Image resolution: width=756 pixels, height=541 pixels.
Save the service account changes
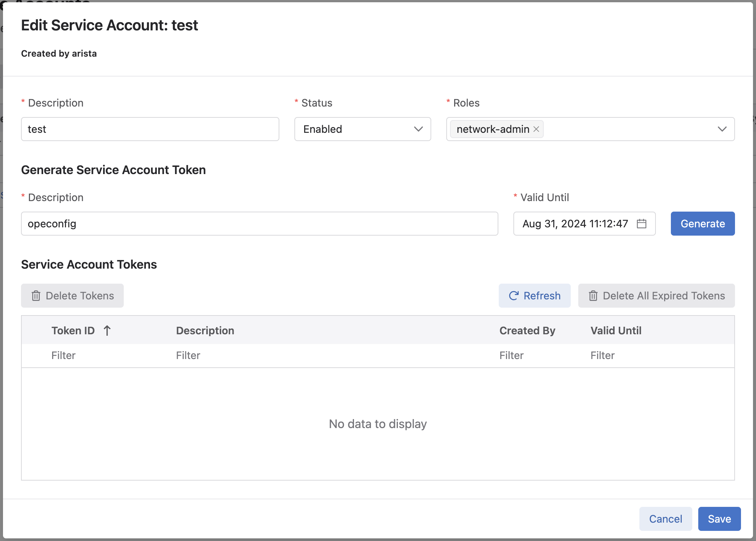coord(719,519)
